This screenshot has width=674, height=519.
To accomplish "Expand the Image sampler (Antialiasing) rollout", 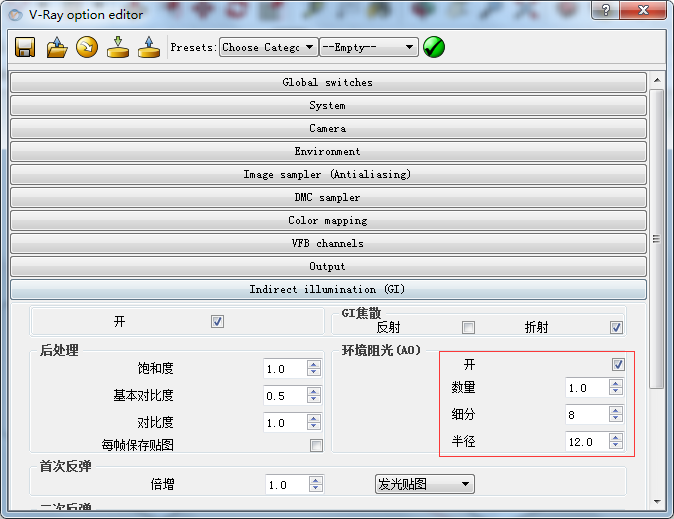I will 328,175.
